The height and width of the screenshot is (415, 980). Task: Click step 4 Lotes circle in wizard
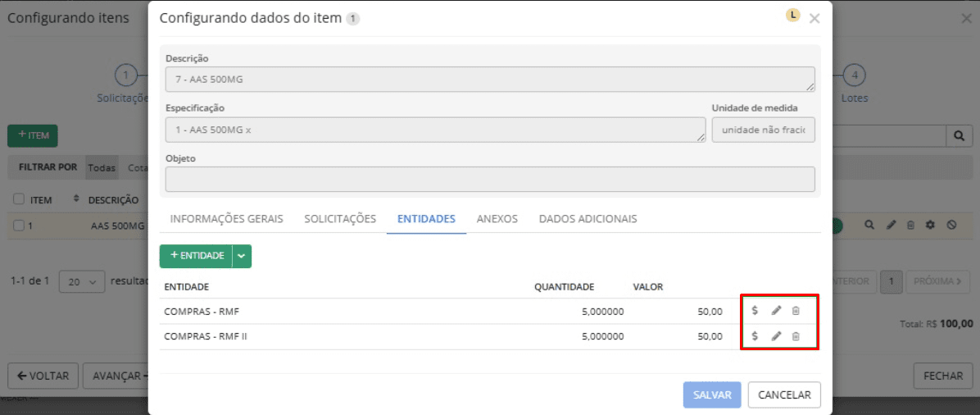[855, 75]
